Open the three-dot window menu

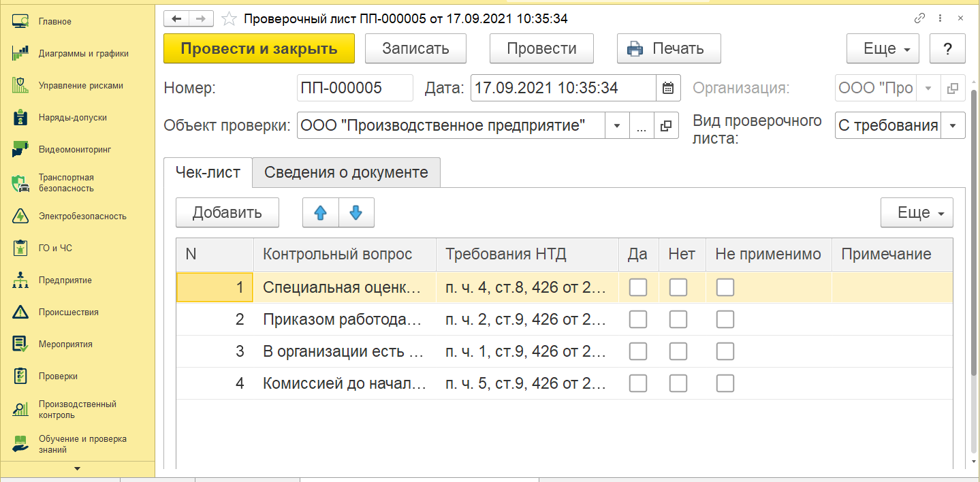pos(940,18)
